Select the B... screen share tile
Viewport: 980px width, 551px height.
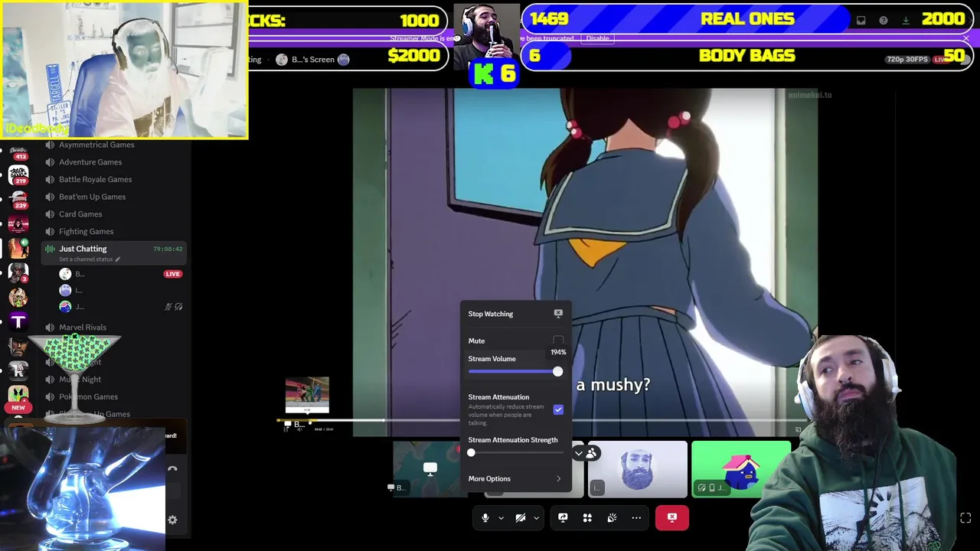click(430, 469)
